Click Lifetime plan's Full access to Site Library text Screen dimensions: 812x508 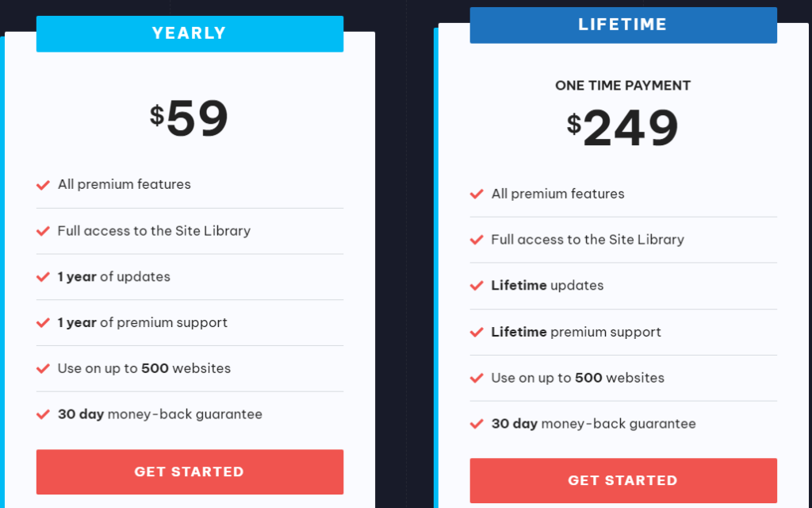(x=587, y=240)
